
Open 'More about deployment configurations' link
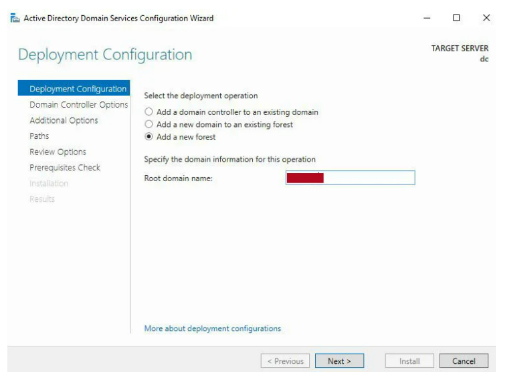(212, 328)
